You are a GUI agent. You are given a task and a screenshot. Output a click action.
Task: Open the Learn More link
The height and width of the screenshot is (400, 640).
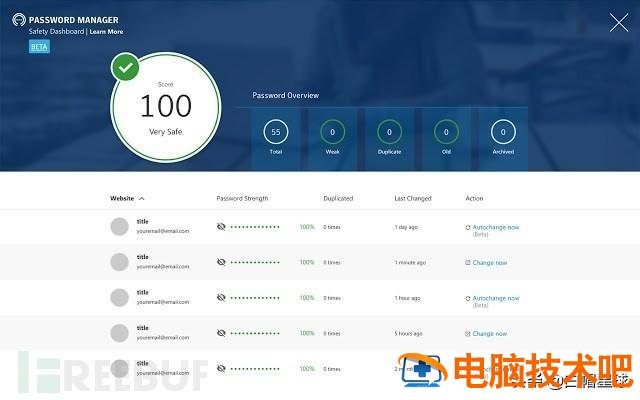coord(106,31)
